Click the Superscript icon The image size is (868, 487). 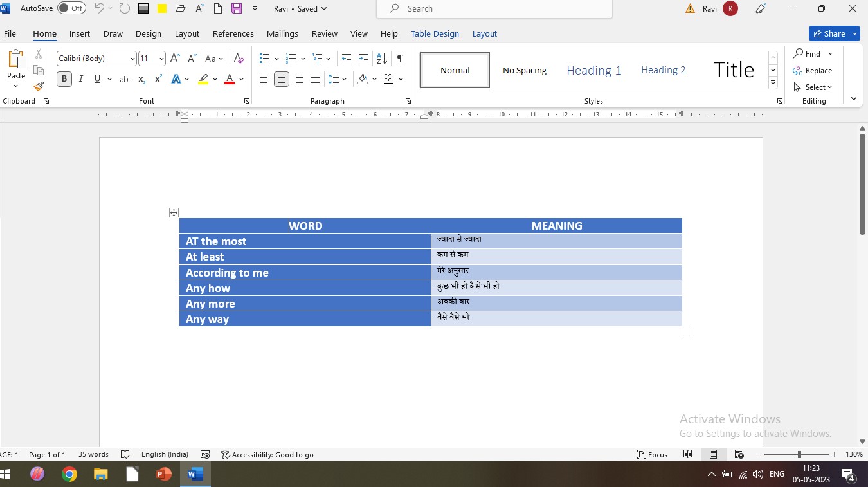coord(158,79)
